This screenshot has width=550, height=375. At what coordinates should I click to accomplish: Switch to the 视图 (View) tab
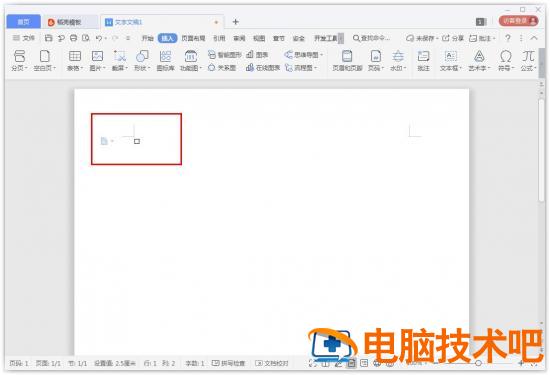pos(259,38)
